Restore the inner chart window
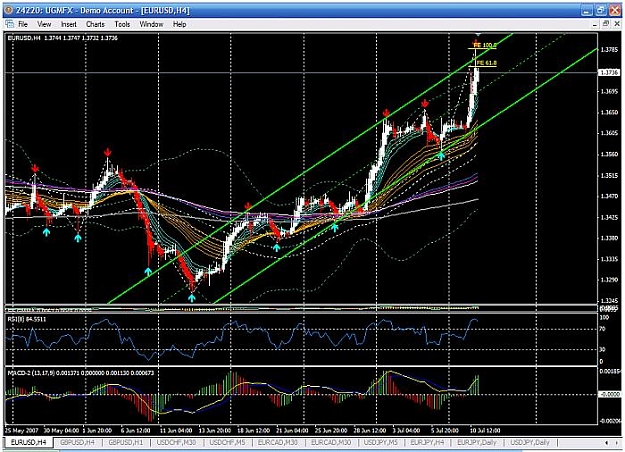 (x=605, y=24)
